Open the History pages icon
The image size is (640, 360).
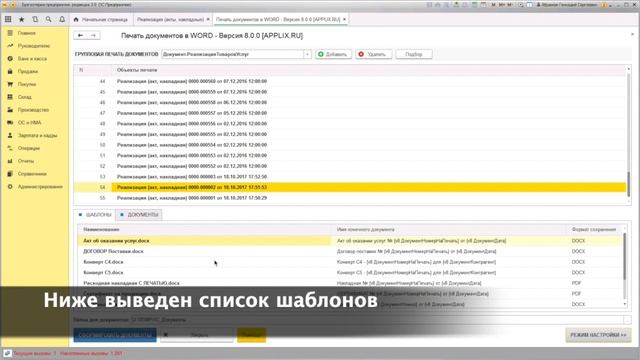coord(35,19)
